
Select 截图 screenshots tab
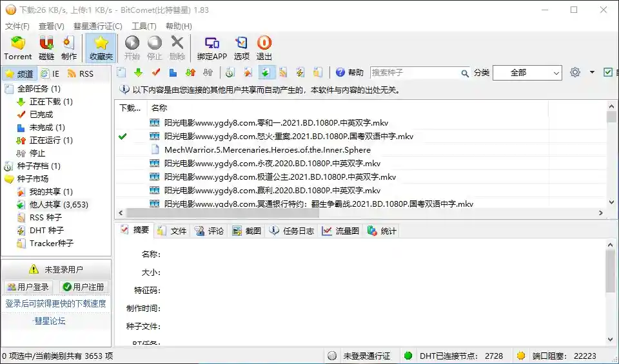click(x=247, y=231)
